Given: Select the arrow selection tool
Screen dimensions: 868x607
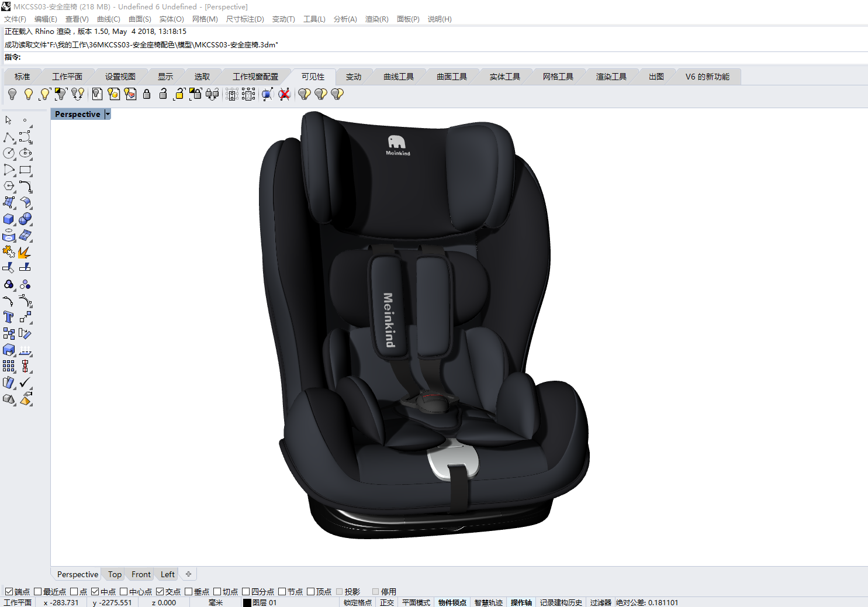Looking at the screenshot, I should click(8, 119).
